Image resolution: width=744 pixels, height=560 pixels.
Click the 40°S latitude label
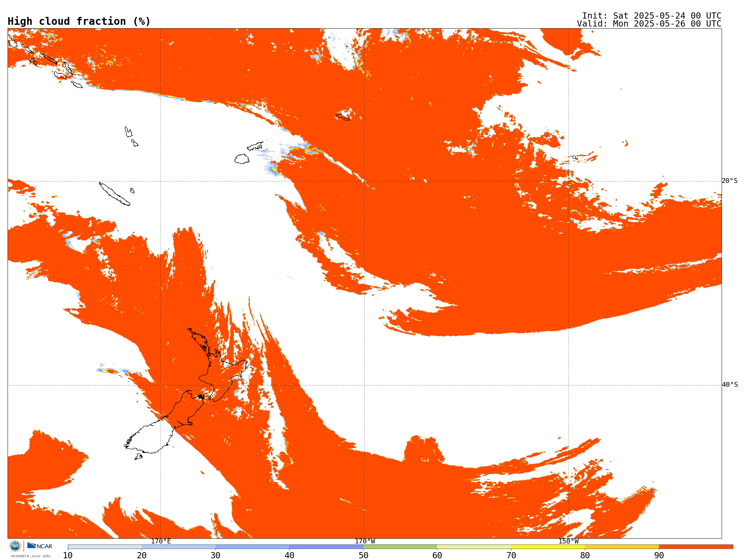[730, 385]
